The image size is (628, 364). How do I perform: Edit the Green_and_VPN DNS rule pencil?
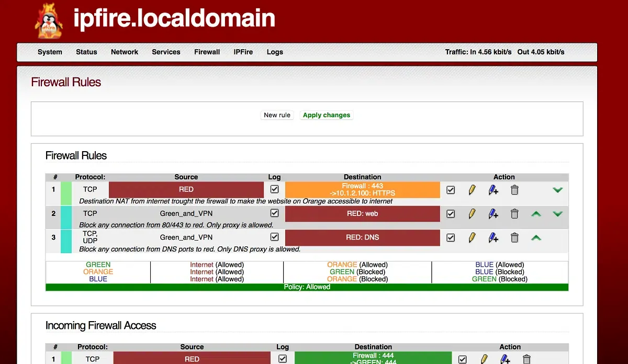click(x=472, y=238)
